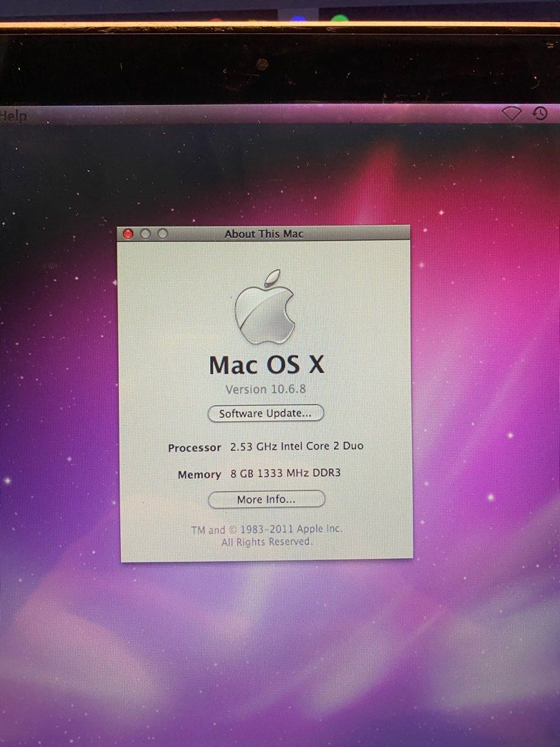Close the About This Mac window

(128, 234)
